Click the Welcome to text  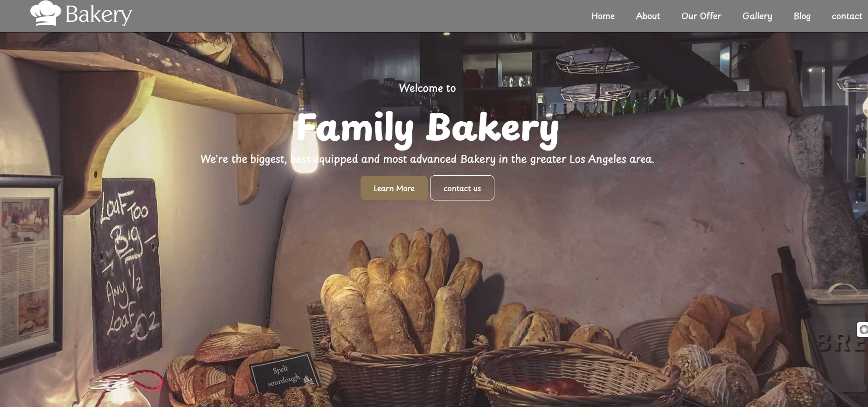(427, 88)
